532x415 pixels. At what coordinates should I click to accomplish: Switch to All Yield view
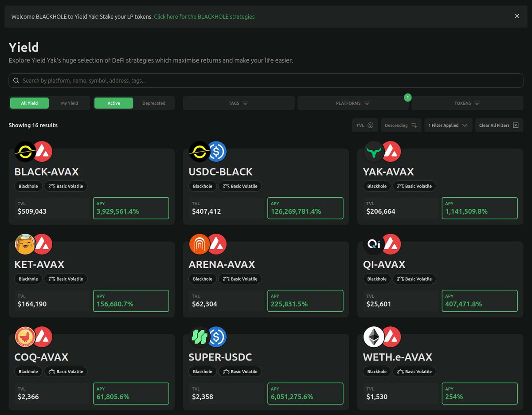[29, 103]
